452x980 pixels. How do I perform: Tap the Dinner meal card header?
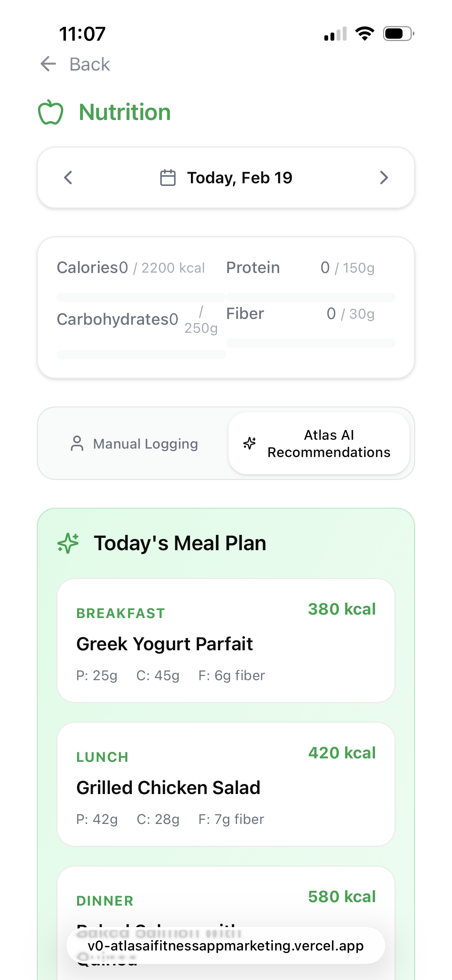pyautogui.click(x=226, y=899)
